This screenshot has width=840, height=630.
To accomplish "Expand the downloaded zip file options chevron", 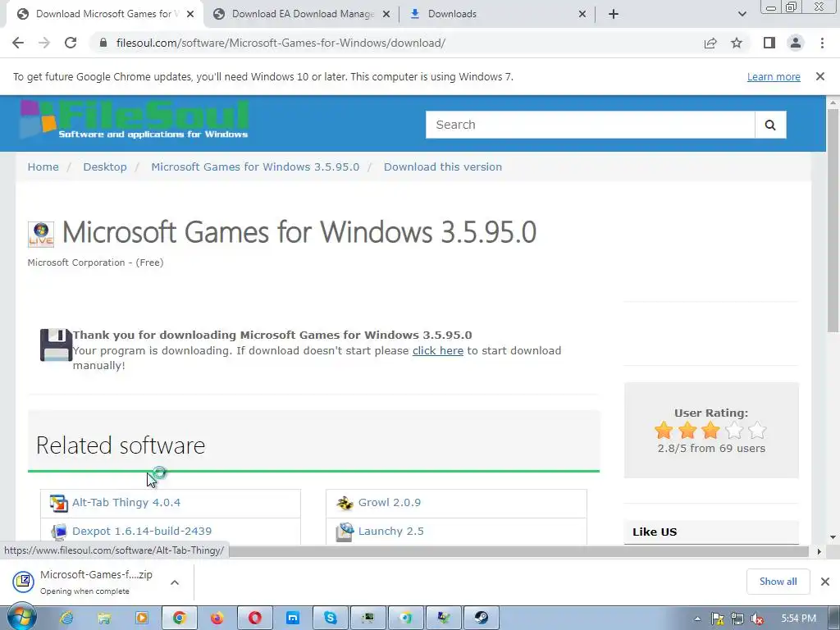I will [175, 582].
